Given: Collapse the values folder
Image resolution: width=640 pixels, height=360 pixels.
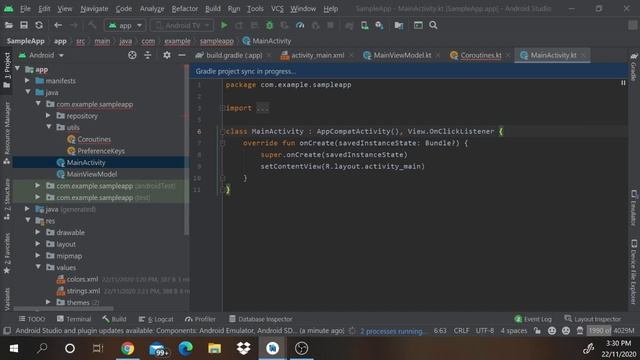Looking at the screenshot, I should pos(38,267).
